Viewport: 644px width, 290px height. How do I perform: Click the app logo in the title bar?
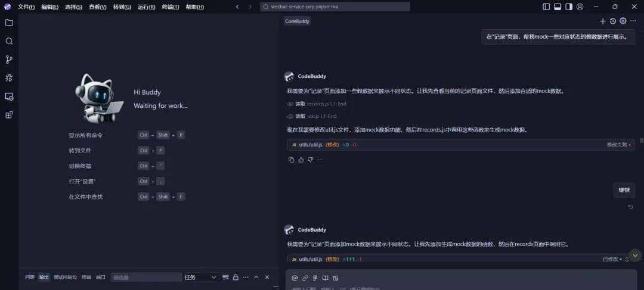pos(7,7)
